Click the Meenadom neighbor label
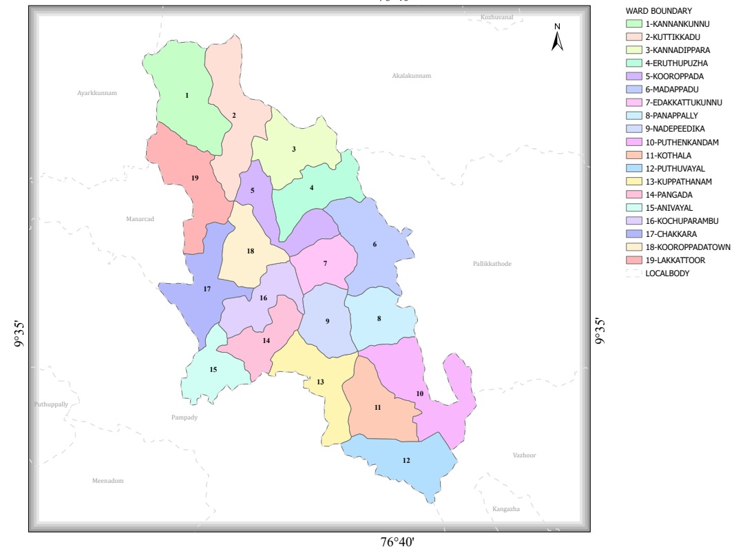The image size is (756, 549). pos(107,481)
